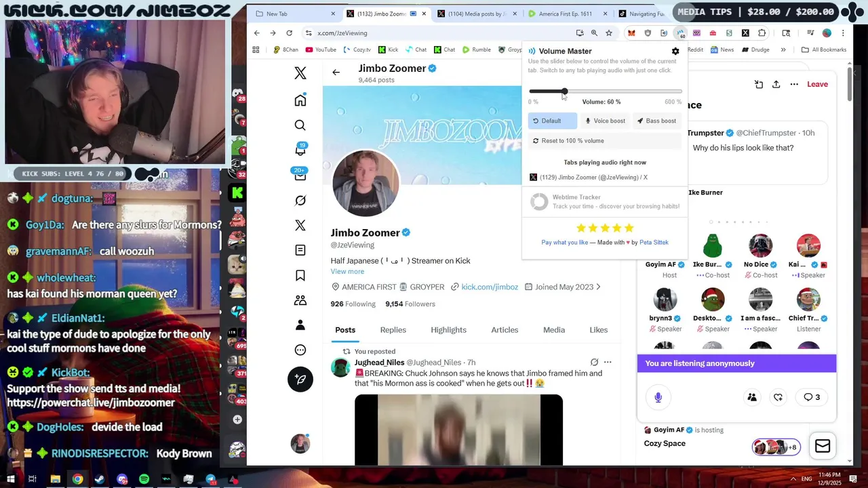868x488 pixels.
Task: Minimize the Space dock icon
Action: point(759,84)
